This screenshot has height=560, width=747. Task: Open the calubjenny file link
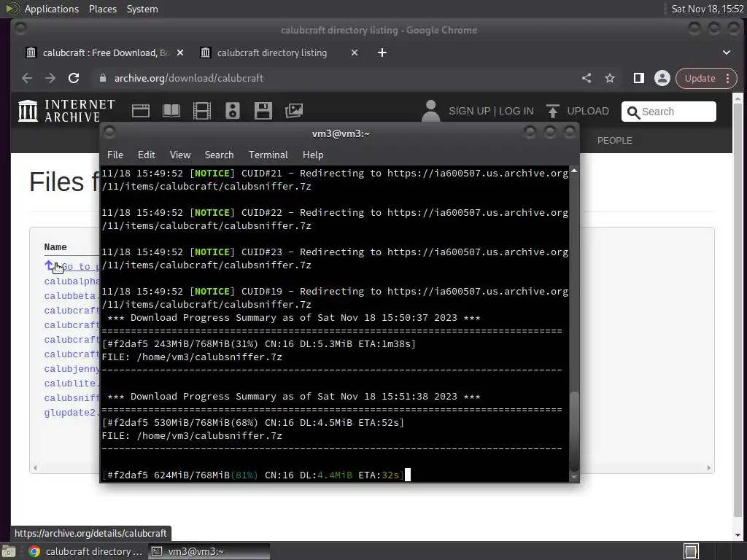(x=71, y=368)
